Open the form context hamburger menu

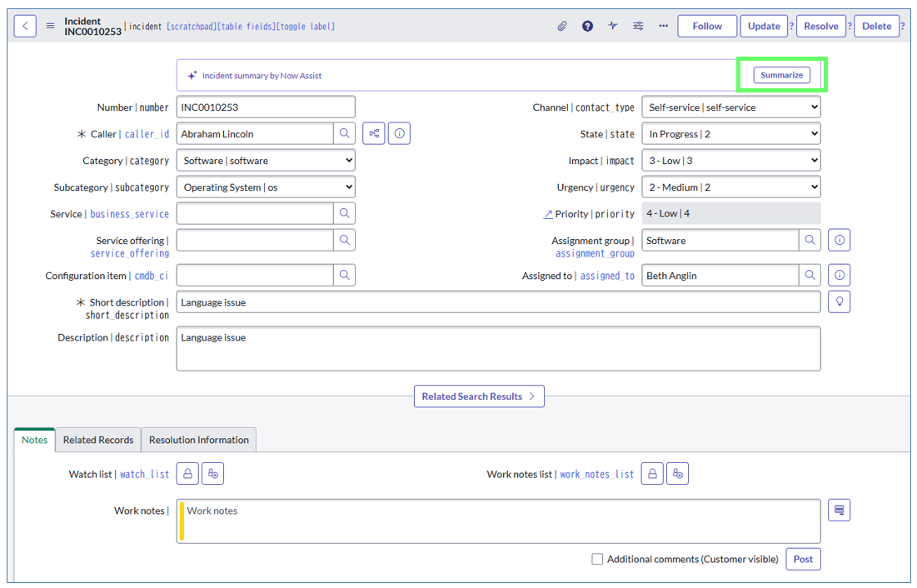pyautogui.click(x=50, y=26)
